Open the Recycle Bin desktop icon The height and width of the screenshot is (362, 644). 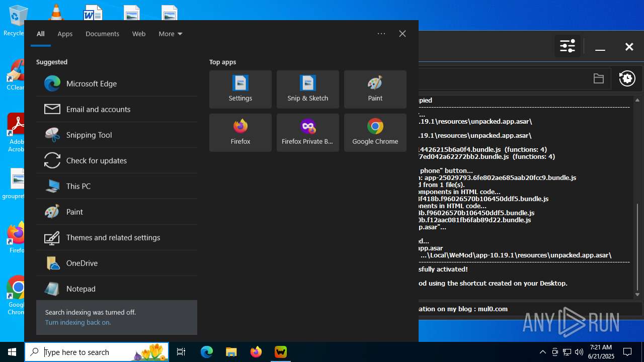(x=15, y=20)
